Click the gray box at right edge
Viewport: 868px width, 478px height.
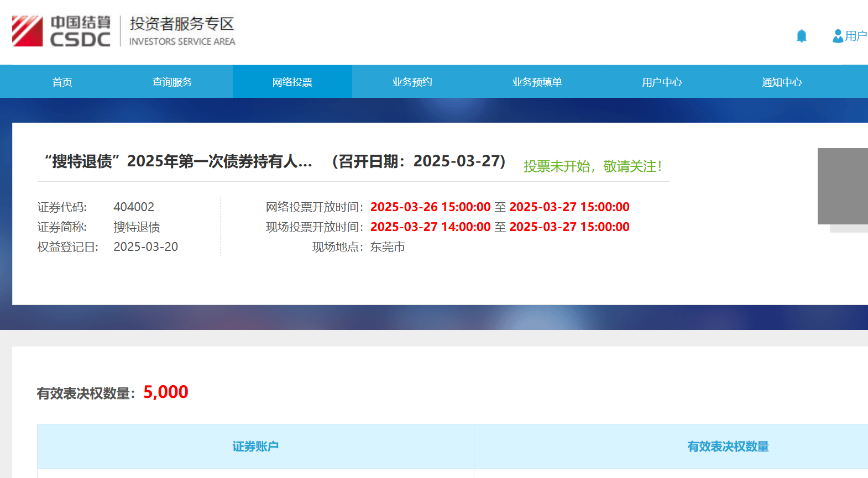click(843, 186)
